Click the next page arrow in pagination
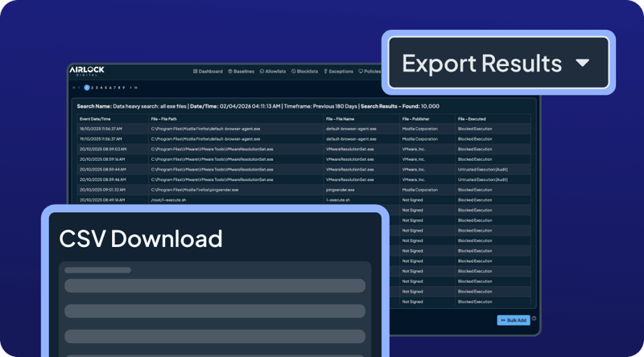644x357 pixels. 129,88
